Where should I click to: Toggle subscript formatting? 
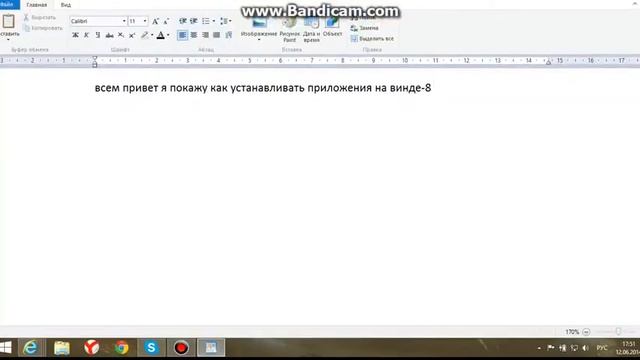121,35
